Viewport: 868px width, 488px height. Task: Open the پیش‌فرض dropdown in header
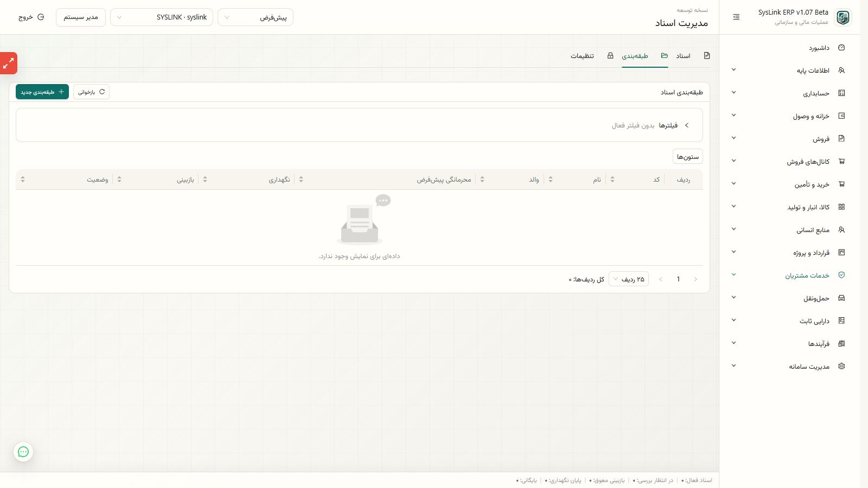256,17
